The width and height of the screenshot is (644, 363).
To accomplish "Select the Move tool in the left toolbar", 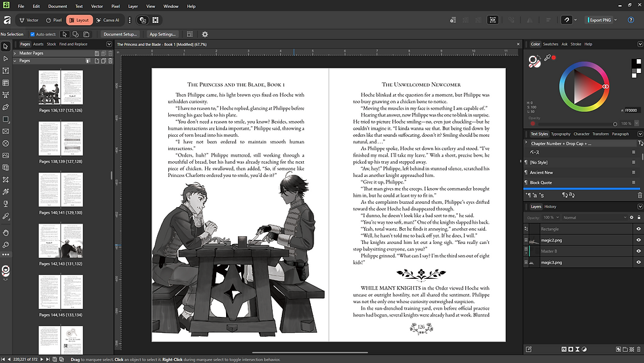I will coord(5,47).
